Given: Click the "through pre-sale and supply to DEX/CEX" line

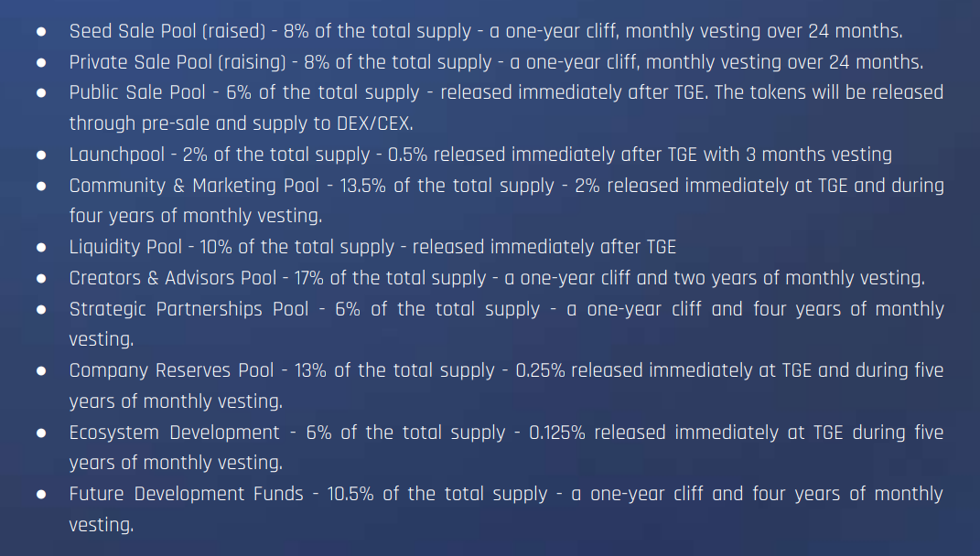Looking at the screenshot, I should coord(241,123).
